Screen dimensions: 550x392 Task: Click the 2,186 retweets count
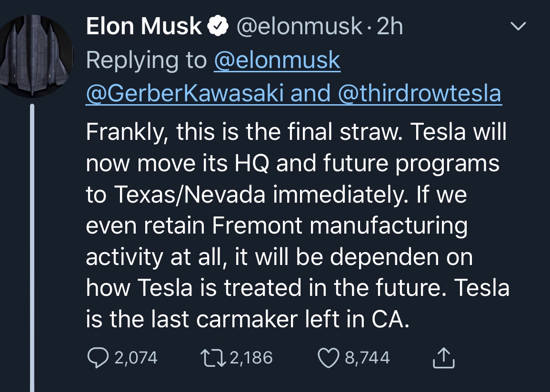(x=251, y=358)
